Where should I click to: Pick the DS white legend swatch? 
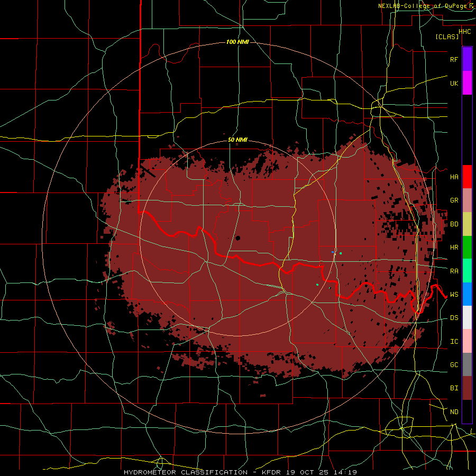coord(467,317)
